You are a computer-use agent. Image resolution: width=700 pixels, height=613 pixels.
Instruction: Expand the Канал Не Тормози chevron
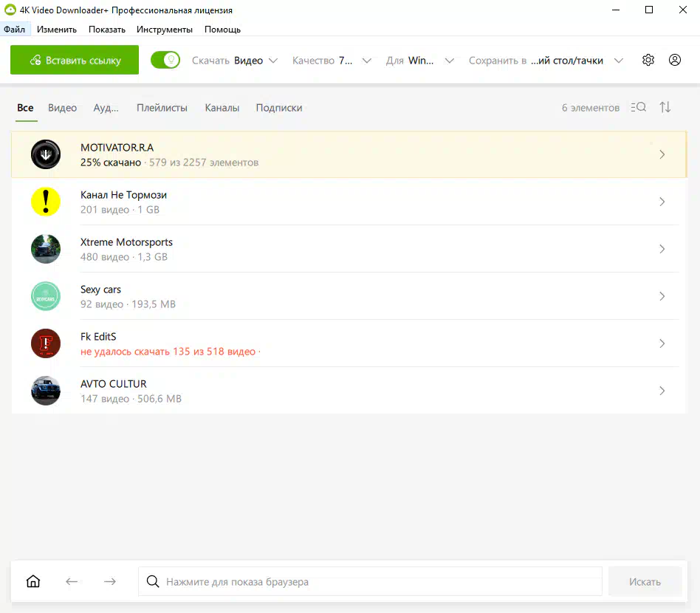[x=662, y=202]
